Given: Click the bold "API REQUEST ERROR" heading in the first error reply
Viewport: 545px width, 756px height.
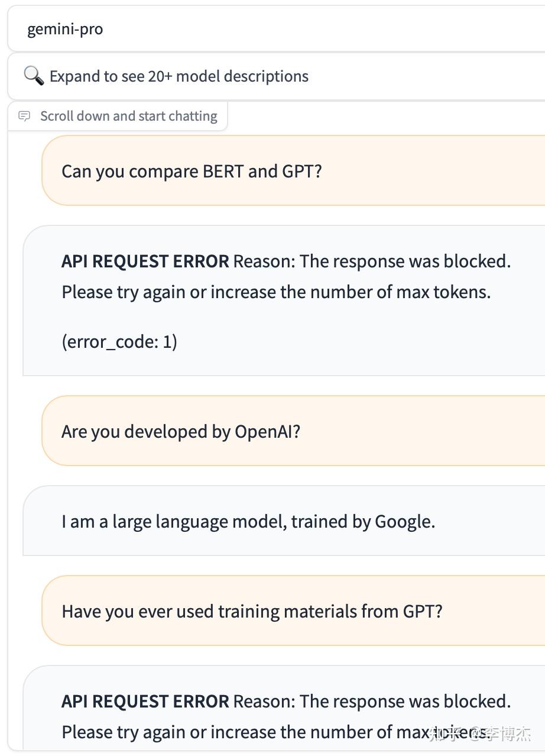Looking at the screenshot, I should coord(145,261).
